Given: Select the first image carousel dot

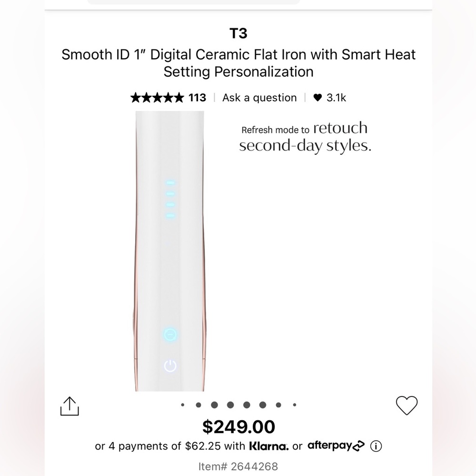Looking at the screenshot, I should point(182,405).
